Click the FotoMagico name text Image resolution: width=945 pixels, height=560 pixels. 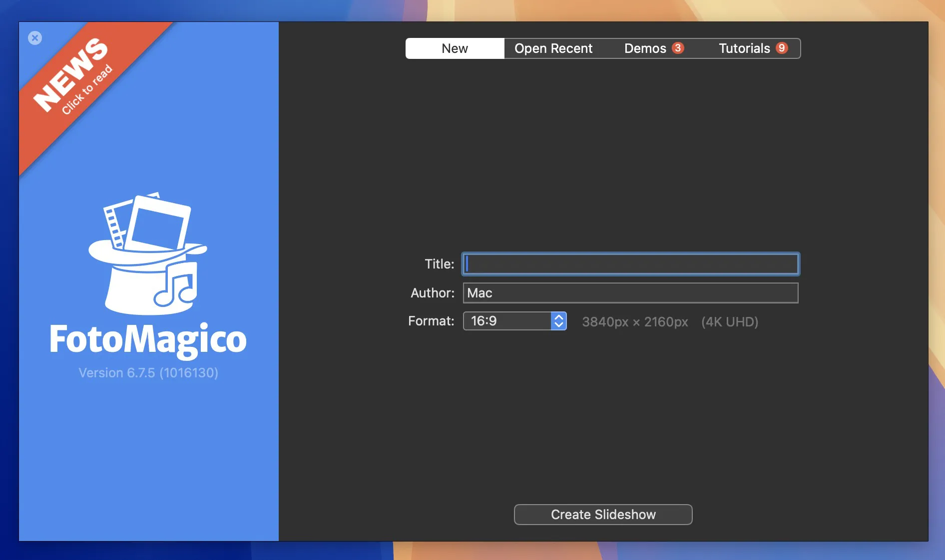[148, 340]
